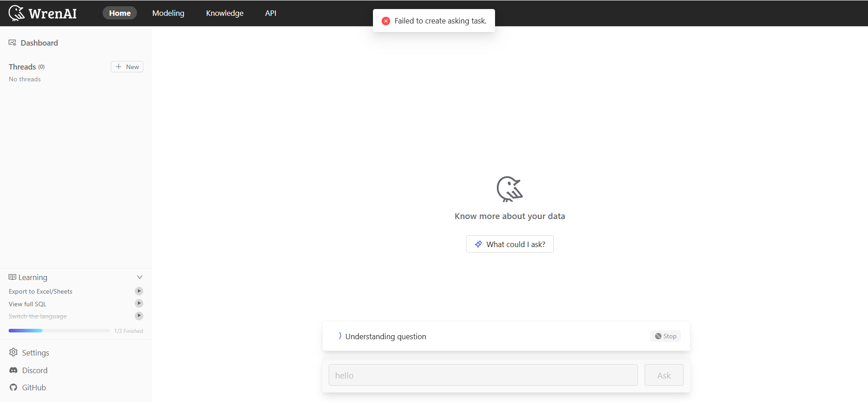
Task: Click the Understanding question status text
Action: 386,337
